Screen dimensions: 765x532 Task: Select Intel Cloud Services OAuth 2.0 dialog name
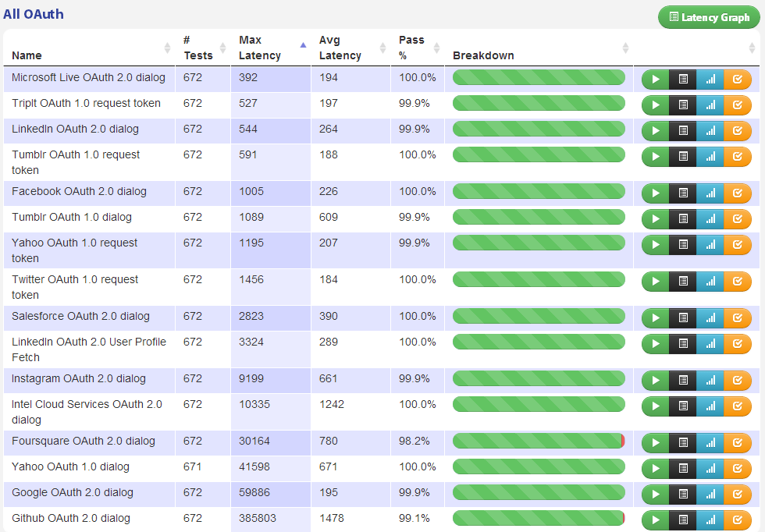(87, 412)
